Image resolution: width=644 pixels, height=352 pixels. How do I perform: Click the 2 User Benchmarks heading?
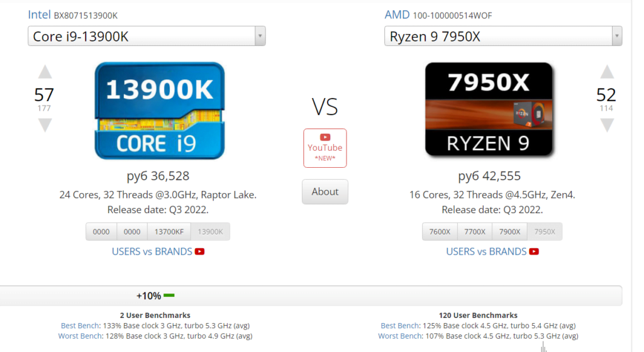(x=155, y=316)
